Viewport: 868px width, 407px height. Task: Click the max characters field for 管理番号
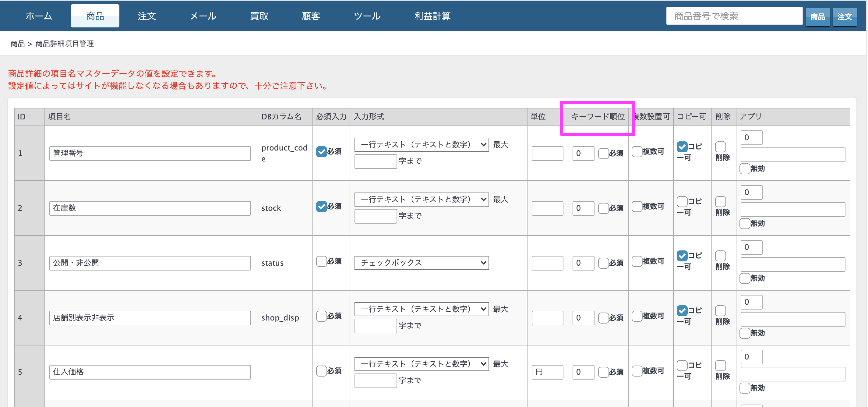pos(376,161)
